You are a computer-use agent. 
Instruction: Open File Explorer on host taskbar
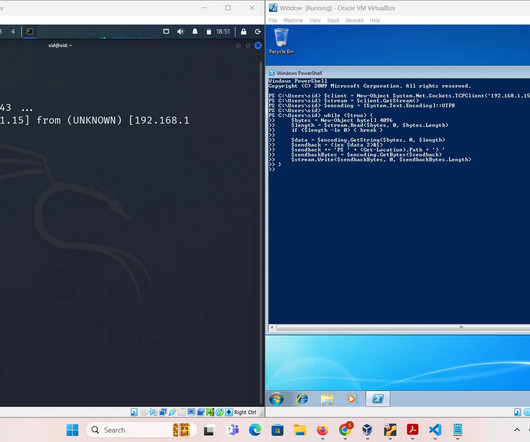click(x=300, y=430)
